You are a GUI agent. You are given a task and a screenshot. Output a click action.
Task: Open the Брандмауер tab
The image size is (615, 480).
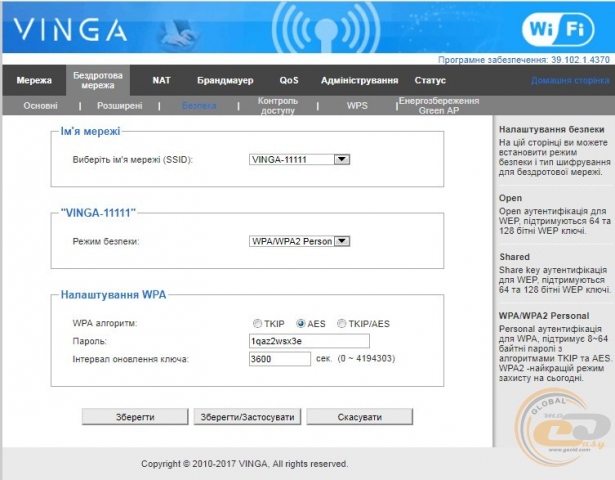tap(225, 80)
